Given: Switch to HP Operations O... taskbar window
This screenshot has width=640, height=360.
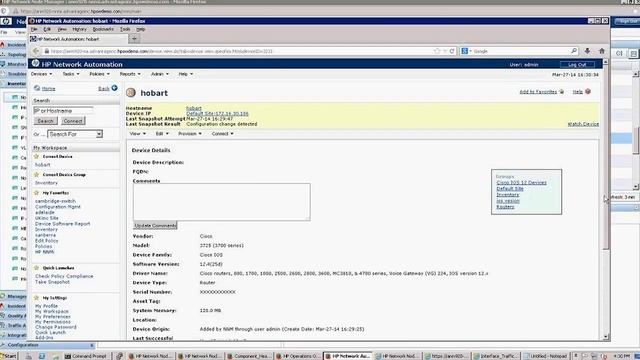Looking at the screenshot, I should 298,356.
